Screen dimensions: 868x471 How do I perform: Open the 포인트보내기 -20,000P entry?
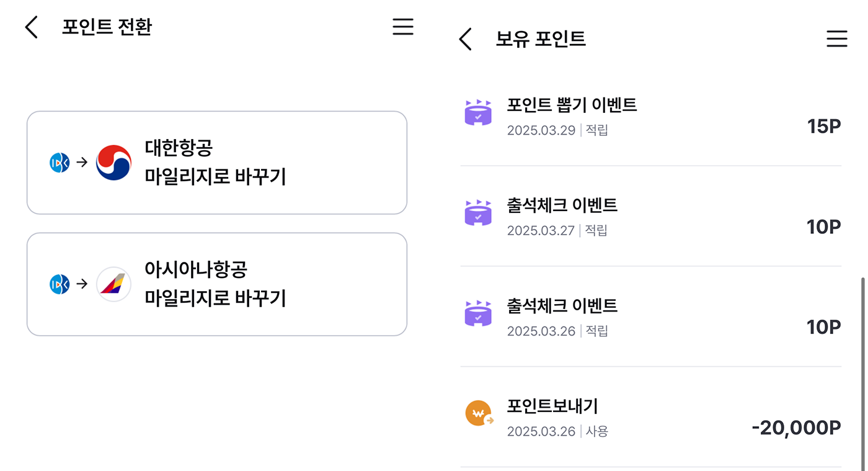tap(651, 418)
